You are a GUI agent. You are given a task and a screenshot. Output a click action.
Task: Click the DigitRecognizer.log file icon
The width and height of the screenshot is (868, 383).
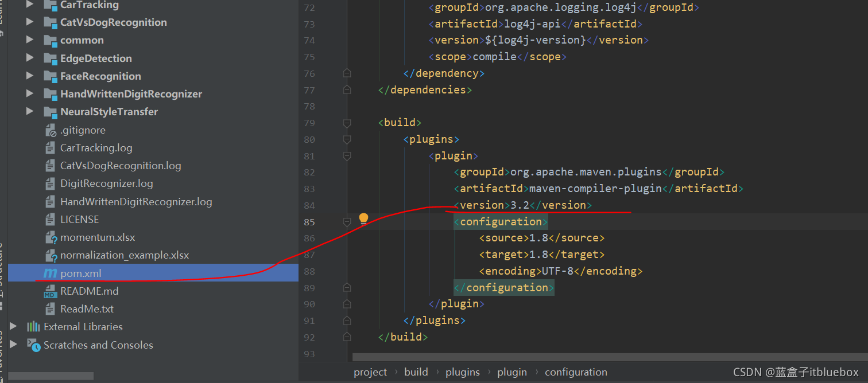click(50, 183)
